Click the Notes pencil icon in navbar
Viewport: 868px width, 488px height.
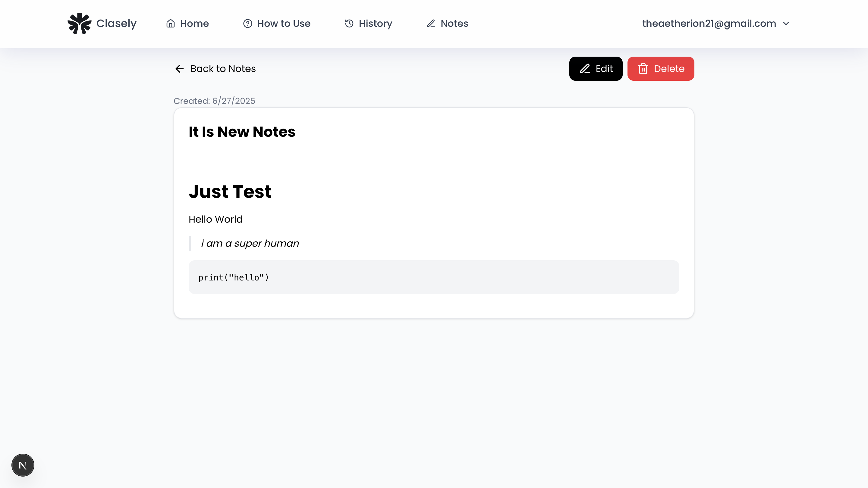[x=431, y=23]
